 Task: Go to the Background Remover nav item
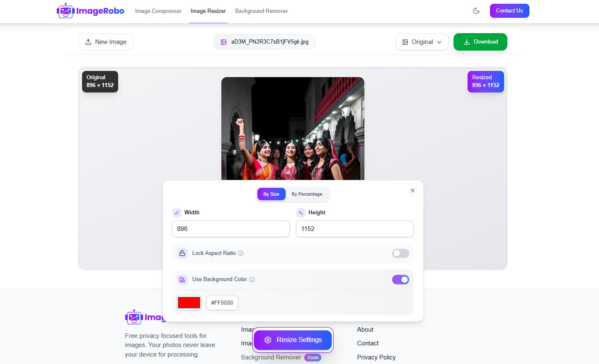[x=261, y=11]
